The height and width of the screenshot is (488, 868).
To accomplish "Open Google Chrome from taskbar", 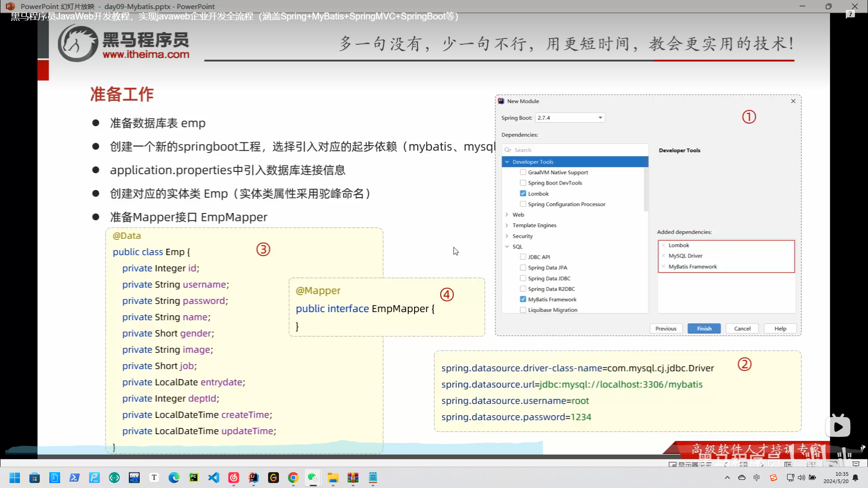I will pos(293,478).
